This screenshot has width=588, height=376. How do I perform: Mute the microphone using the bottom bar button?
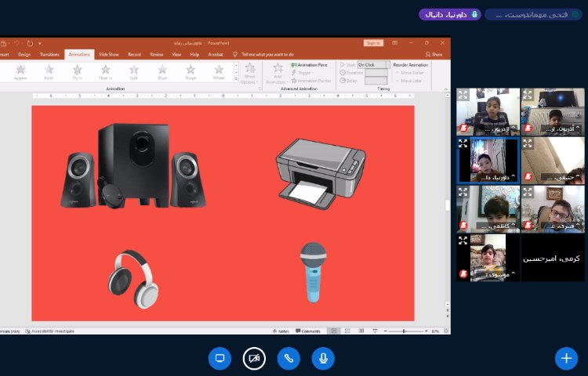coord(322,358)
